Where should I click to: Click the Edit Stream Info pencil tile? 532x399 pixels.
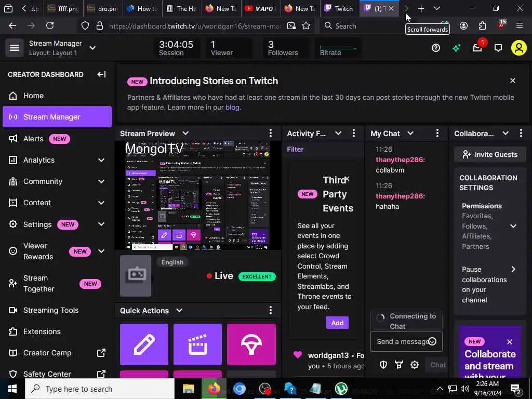144,344
